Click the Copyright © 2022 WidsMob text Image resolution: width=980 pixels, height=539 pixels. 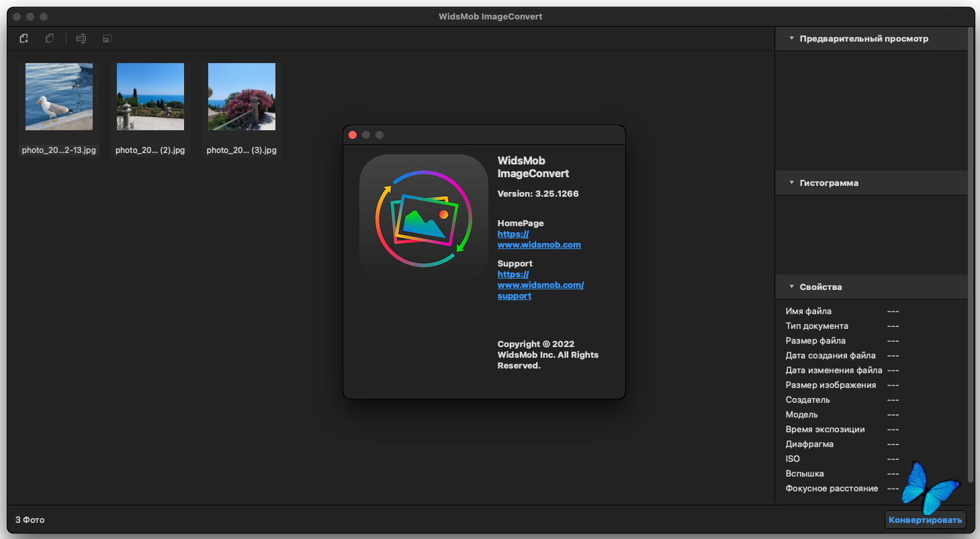tap(548, 355)
